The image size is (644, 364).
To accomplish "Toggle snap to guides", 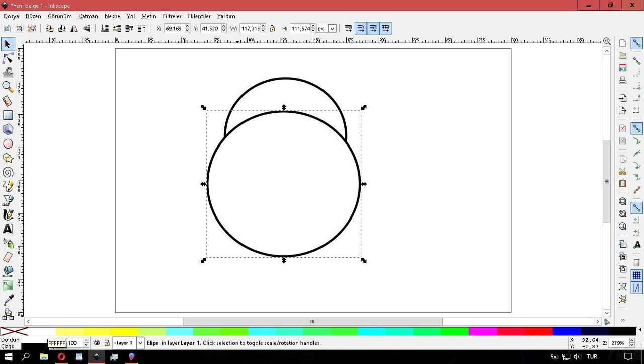I will 637,288.
